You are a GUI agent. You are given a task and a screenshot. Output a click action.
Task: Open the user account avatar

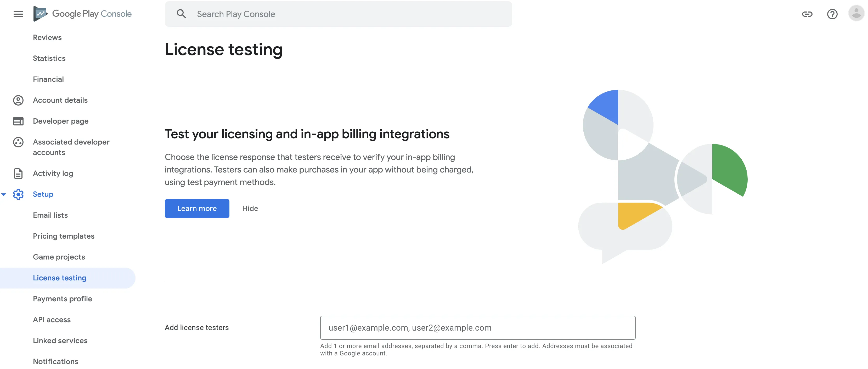(856, 14)
